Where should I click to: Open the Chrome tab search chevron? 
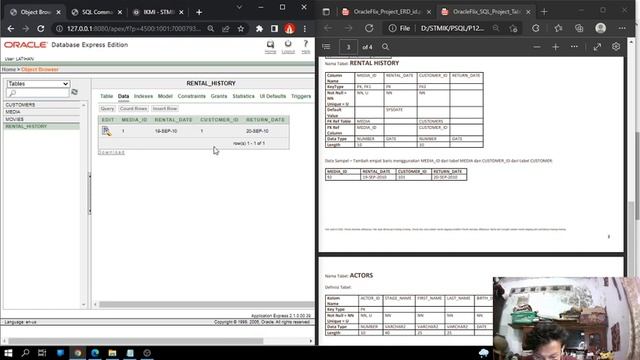[239, 7]
